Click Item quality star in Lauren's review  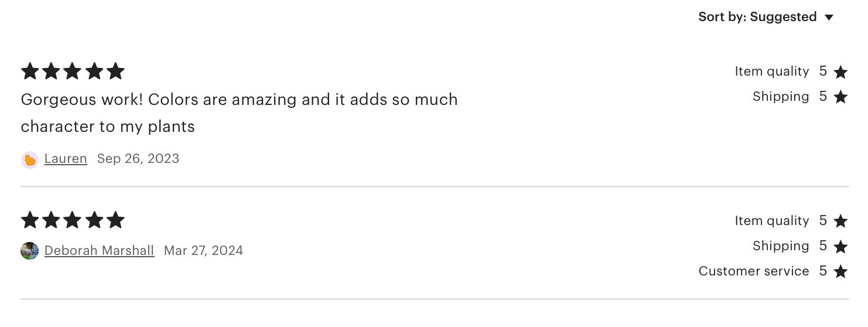click(840, 72)
